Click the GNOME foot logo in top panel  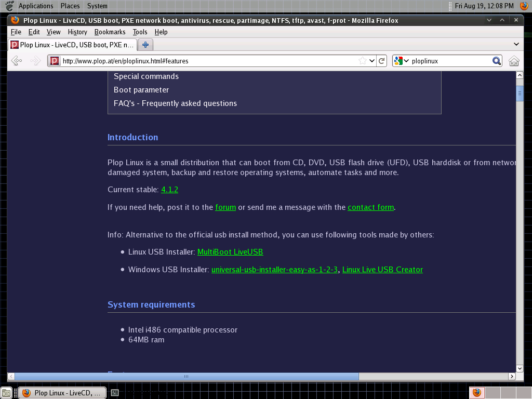pyautogui.click(x=9, y=6)
